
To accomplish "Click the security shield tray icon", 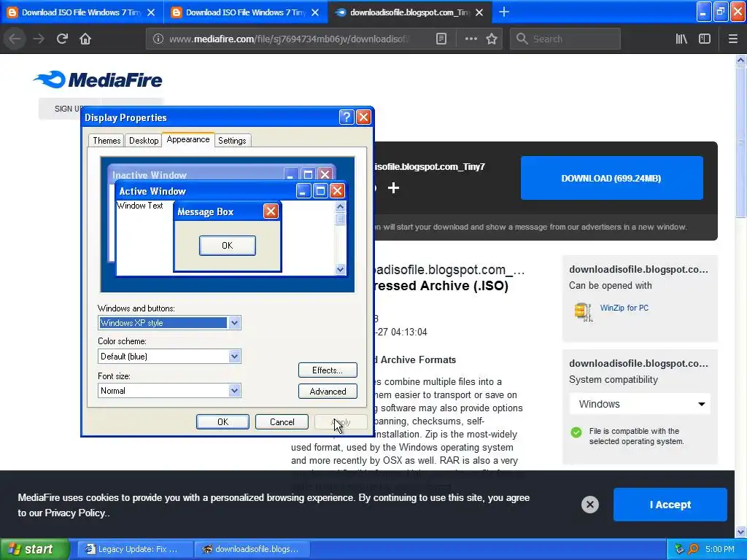I will click(680, 549).
